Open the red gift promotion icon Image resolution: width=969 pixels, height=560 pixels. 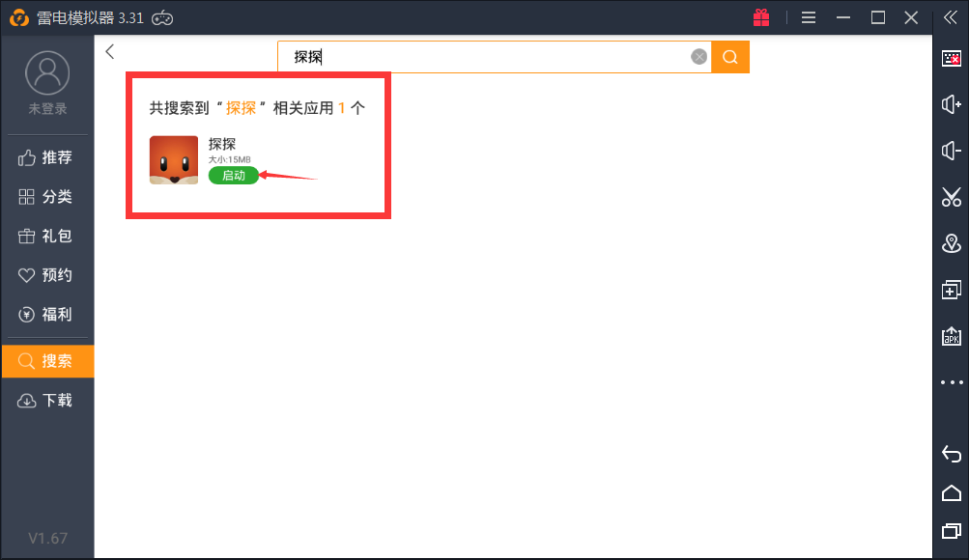pos(760,16)
